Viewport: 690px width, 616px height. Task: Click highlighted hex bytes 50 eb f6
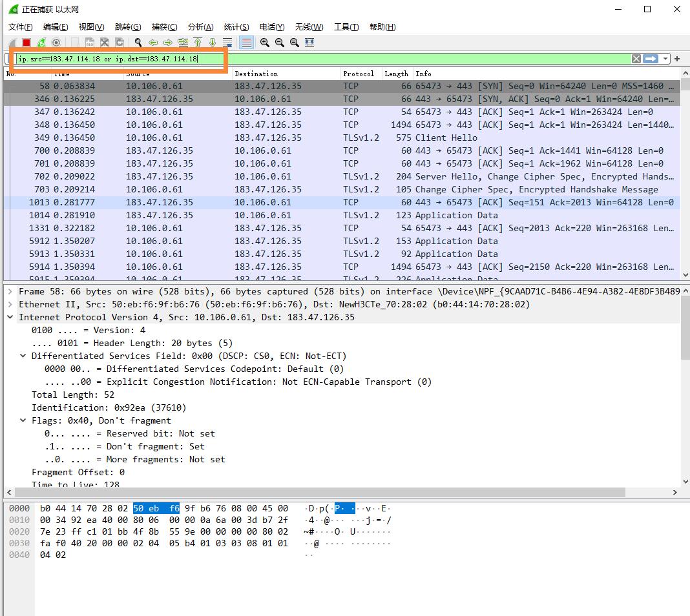(156, 508)
